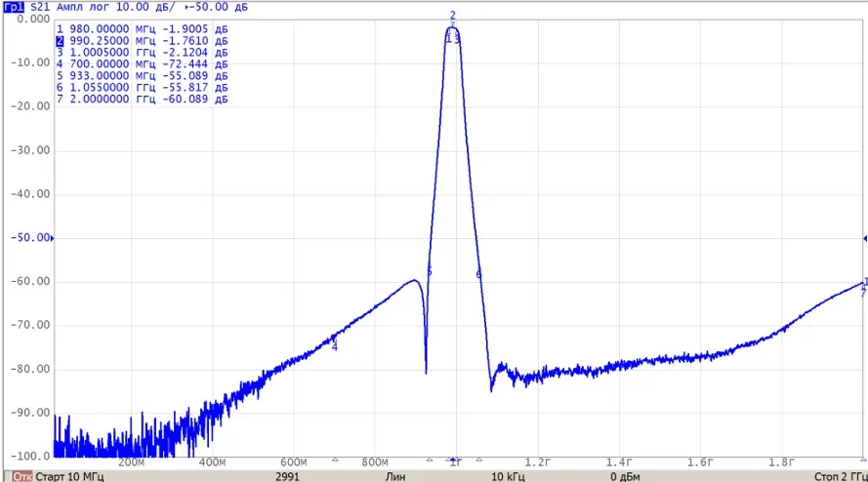This screenshot has width=868, height=482.
Task: Click the active marker triangle near 1Г axis label
Action: click(x=453, y=460)
